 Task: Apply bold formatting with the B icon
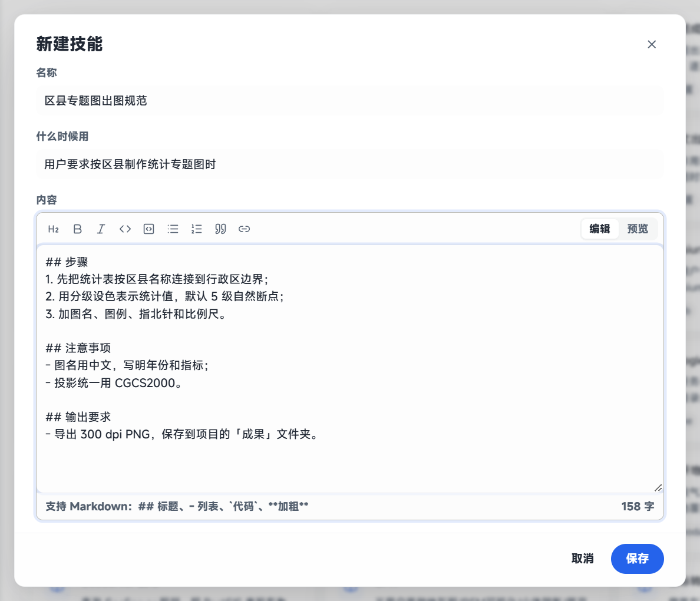pyautogui.click(x=77, y=229)
